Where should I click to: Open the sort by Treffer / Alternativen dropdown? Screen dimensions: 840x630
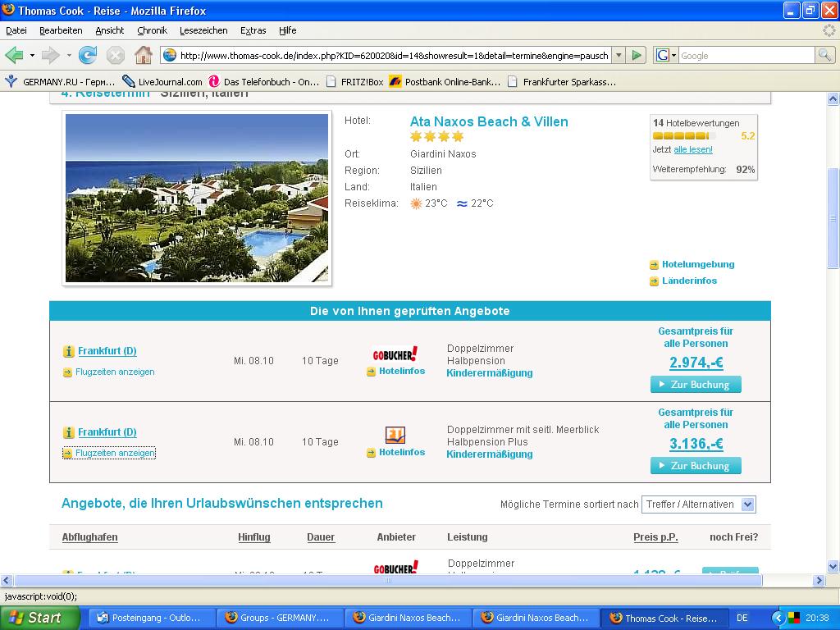(x=699, y=504)
